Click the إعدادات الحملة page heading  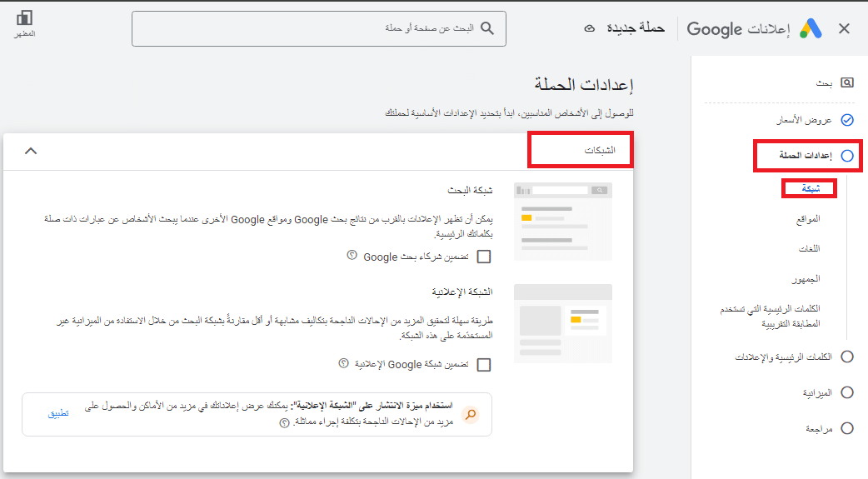click(x=583, y=84)
